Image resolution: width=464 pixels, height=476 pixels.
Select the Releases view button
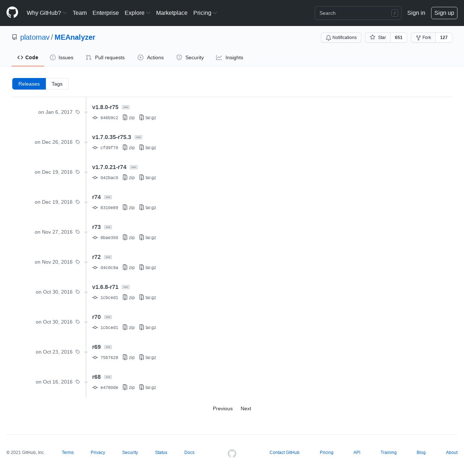coord(29,84)
